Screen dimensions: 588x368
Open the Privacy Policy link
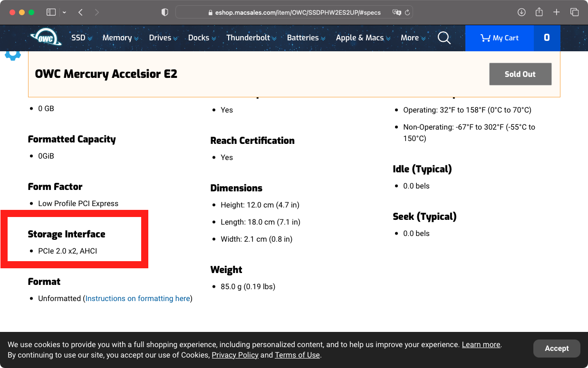[x=235, y=355]
